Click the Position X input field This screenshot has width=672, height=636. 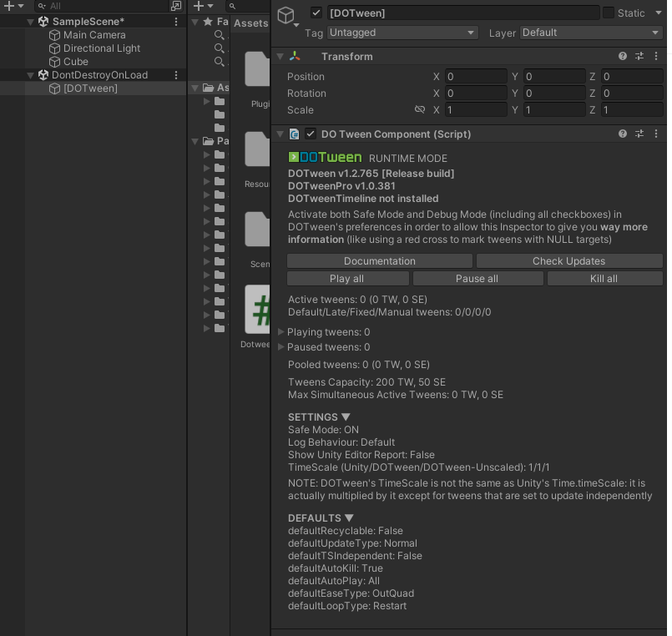coord(476,76)
